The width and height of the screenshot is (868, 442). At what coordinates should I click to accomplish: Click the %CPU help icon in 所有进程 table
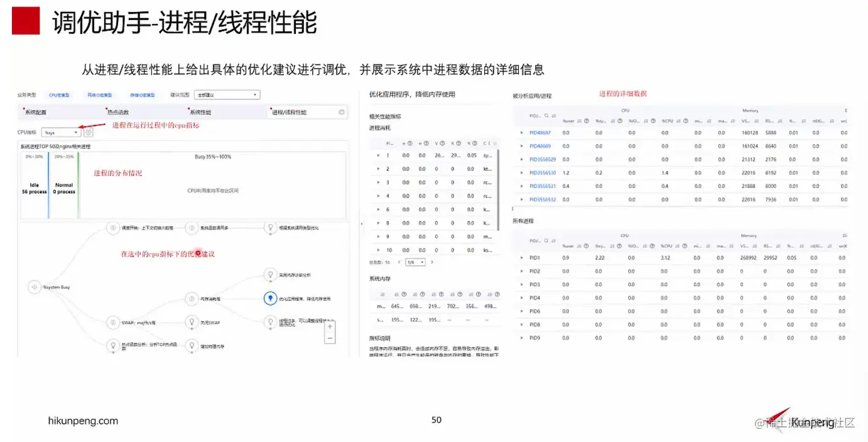(x=685, y=246)
